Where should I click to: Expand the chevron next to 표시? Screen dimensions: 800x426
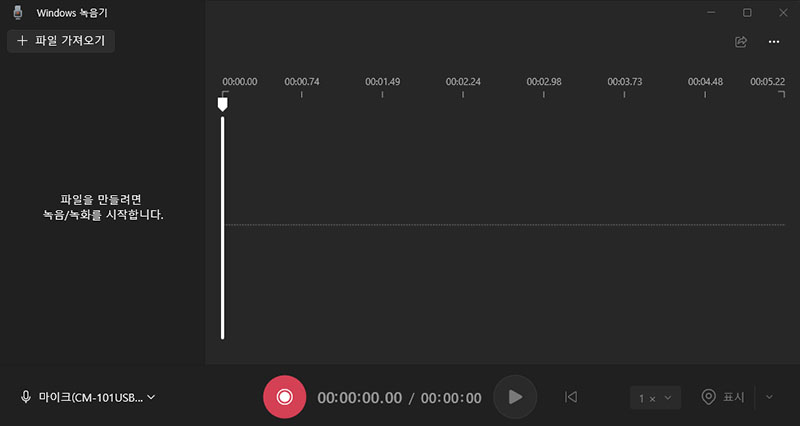769,397
